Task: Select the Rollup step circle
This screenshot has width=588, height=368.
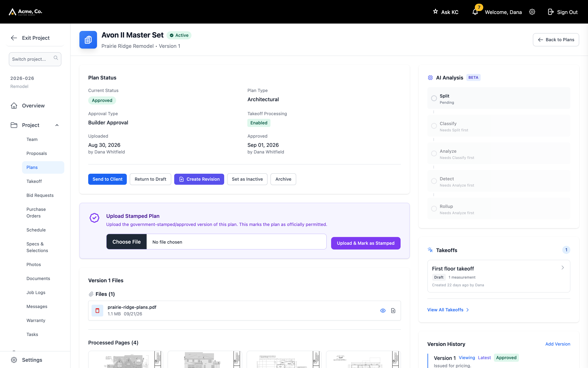Action: [x=434, y=209]
